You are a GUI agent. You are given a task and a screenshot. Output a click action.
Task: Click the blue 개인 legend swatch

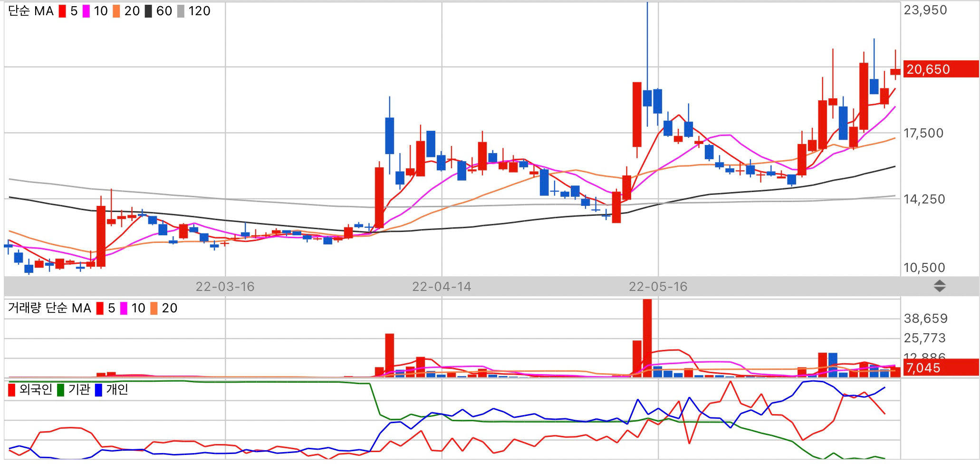tap(98, 390)
